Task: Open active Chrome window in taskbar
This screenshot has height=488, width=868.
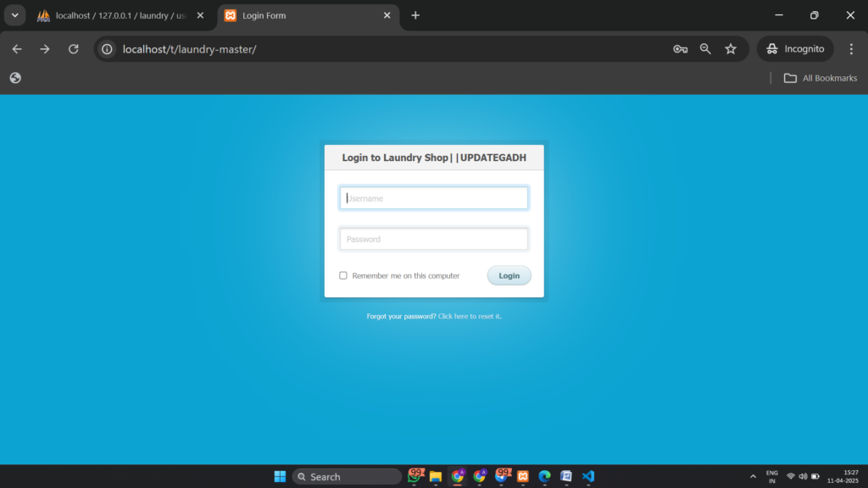Action: tap(457, 476)
